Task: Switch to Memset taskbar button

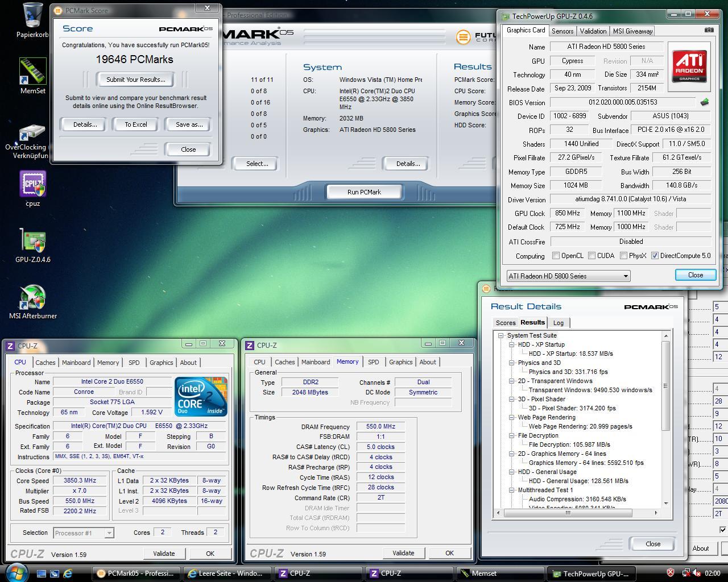Action: pyautogui.click(x=500, y=573)
